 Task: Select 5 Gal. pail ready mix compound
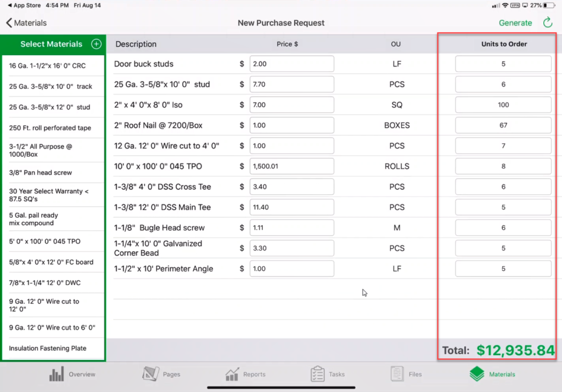click(52, 218)
